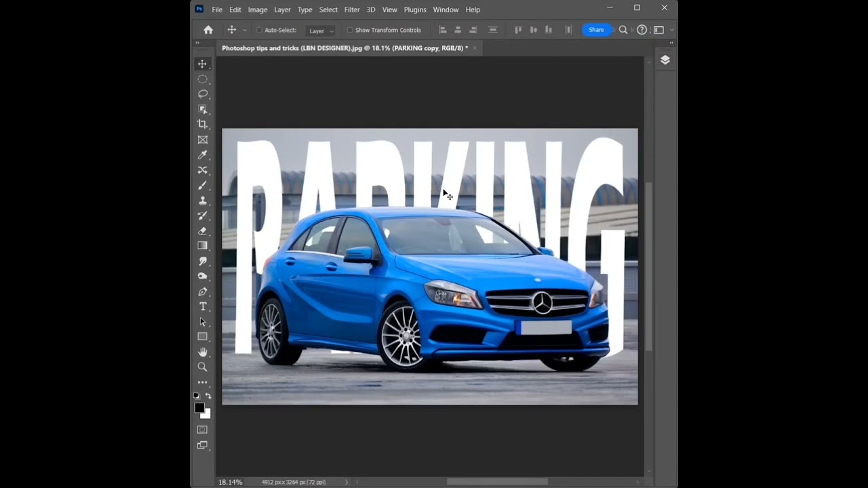
Task: Select the Horizontal Type tool
Action: 202,306
